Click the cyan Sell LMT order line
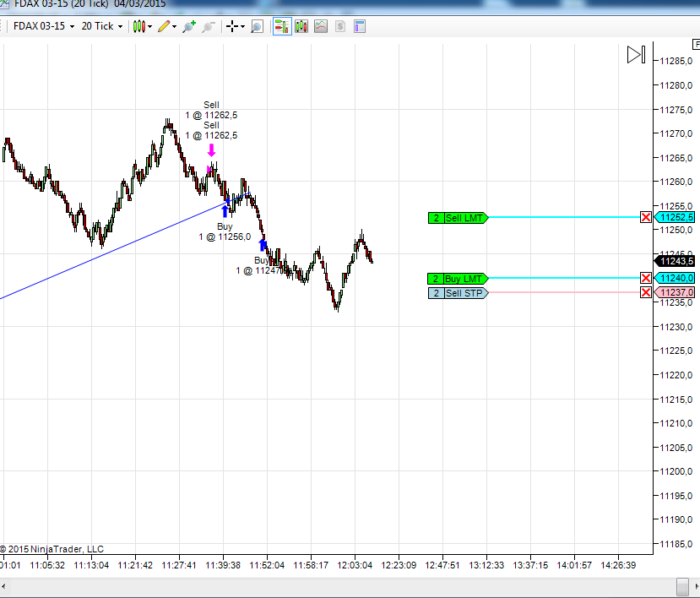The height and width of the screenshot is (598, 700). coord(564,218)
